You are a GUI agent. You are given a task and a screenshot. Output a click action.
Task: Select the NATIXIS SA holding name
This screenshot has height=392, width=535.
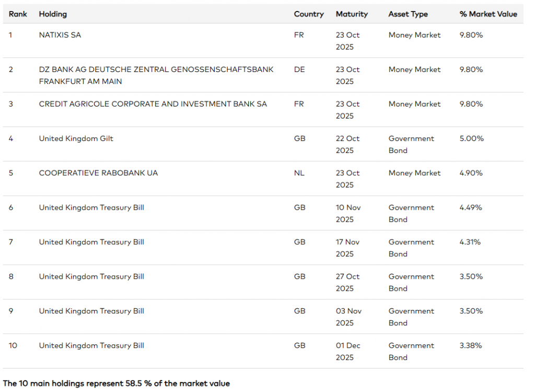point(60,35)
